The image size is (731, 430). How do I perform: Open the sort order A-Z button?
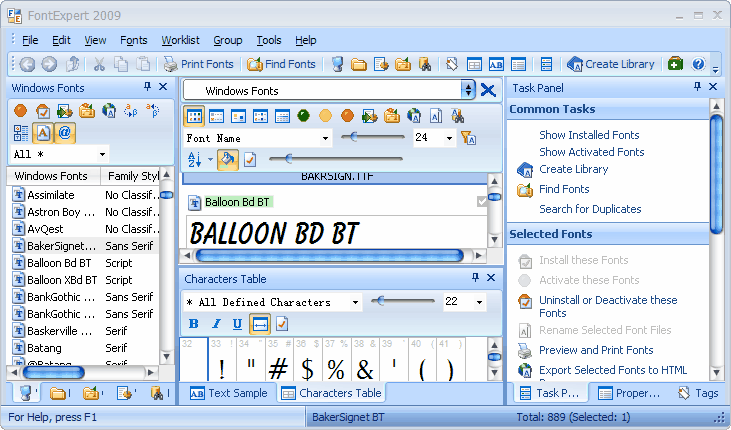pyautogui.click(x=195, y=159)
